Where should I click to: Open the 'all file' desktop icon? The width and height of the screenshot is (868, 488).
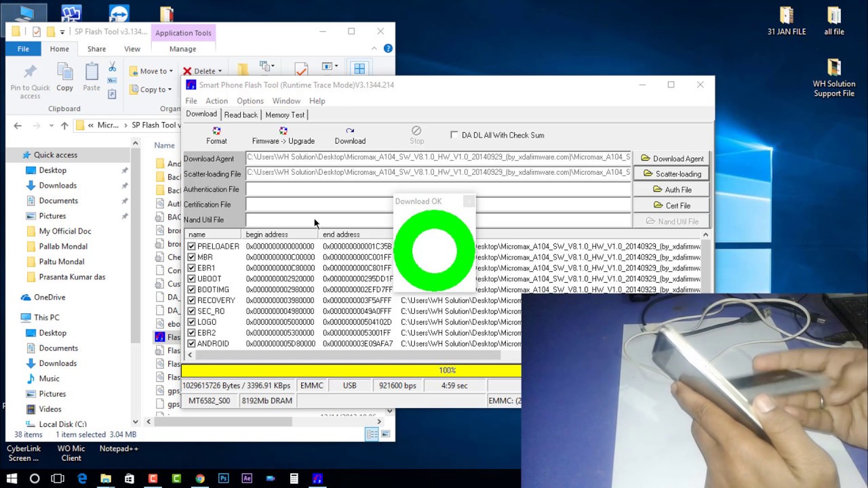point(834,22)
